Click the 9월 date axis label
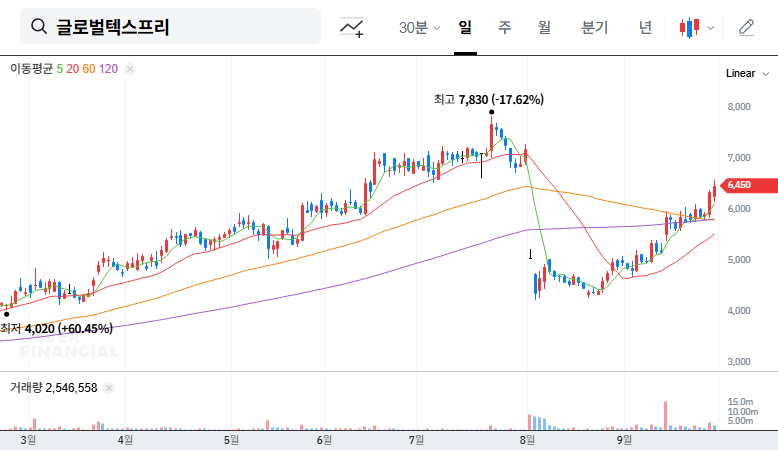 (x=624, y=440)
